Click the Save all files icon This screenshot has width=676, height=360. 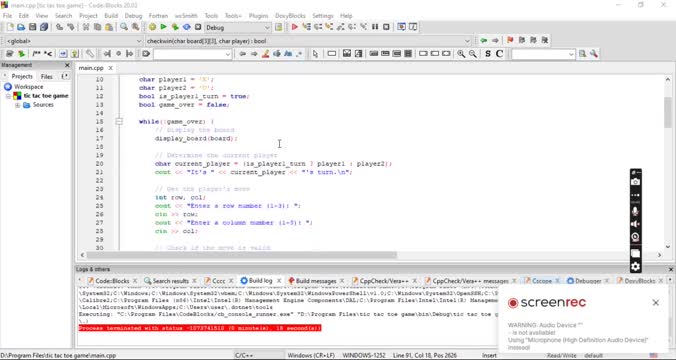pyautogui.click(x=44, y=27)
